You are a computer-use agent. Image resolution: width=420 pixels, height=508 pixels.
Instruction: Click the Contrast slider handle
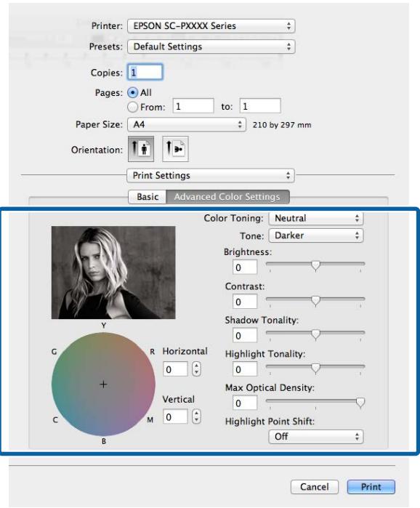(x=315, y=301)
